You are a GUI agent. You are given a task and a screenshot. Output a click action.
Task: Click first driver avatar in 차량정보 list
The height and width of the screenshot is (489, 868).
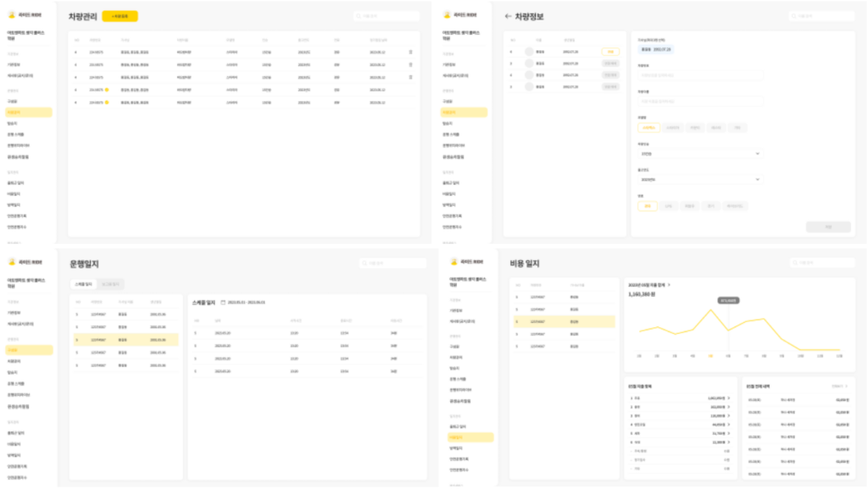pos(529,52)
